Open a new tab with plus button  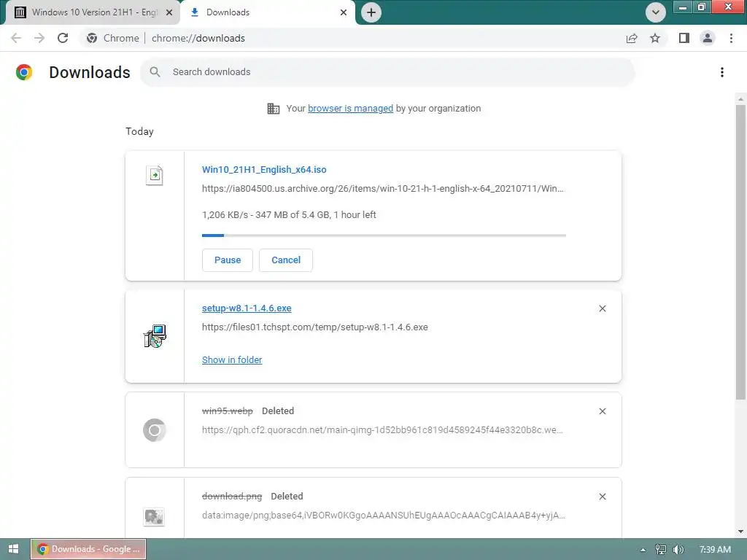point(371,12)
